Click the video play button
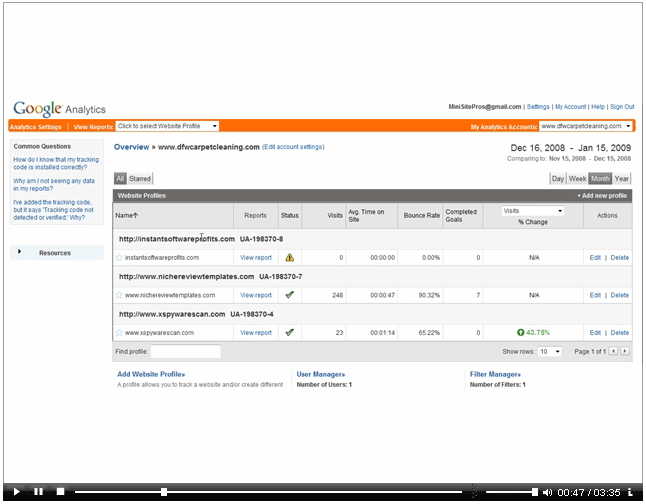Screen dimensions: 646x504 point(16,492)
